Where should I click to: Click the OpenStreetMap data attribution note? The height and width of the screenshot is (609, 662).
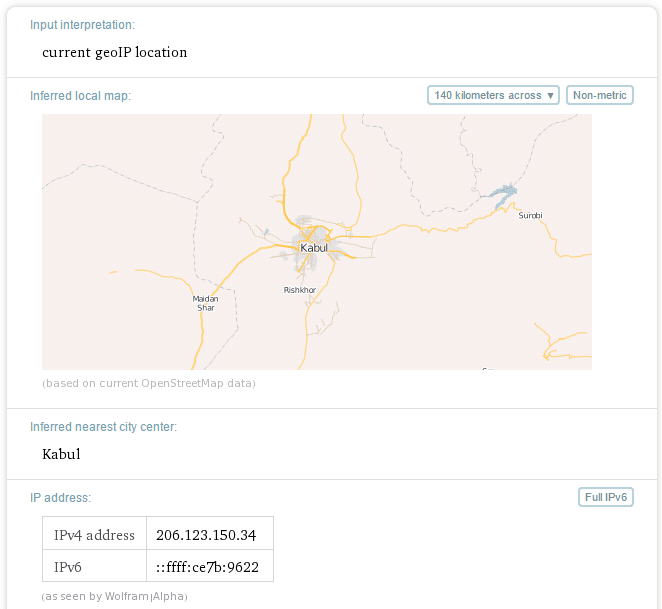click(x=148, y=383)
